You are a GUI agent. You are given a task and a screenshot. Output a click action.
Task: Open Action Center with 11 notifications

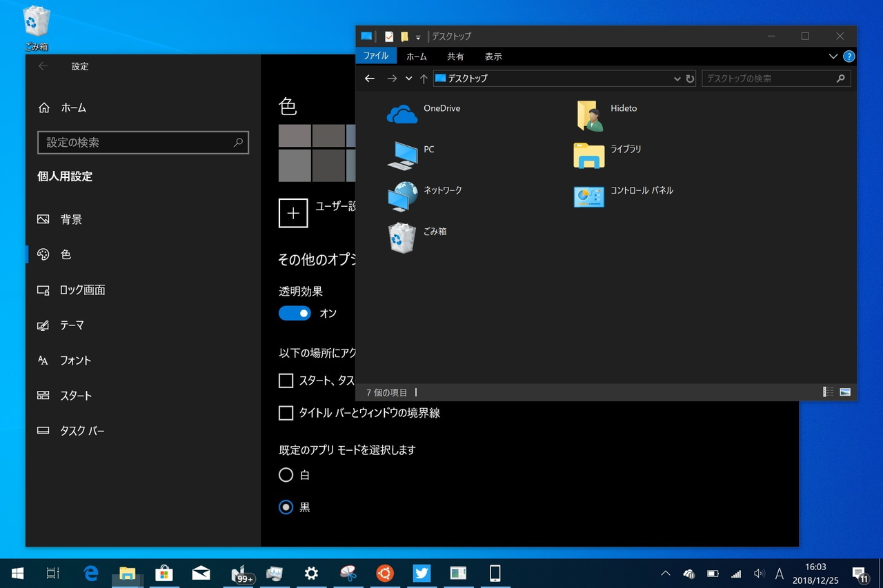pos(860,574)
